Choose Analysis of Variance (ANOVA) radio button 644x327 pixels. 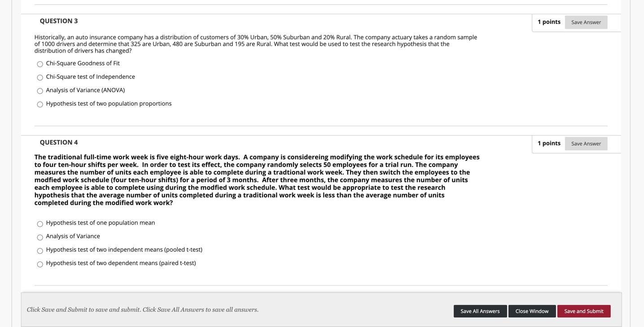(x=40, y=91)
